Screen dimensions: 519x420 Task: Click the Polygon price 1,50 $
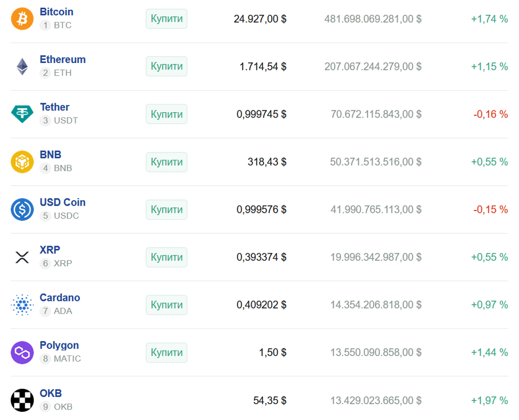(273, 353)
